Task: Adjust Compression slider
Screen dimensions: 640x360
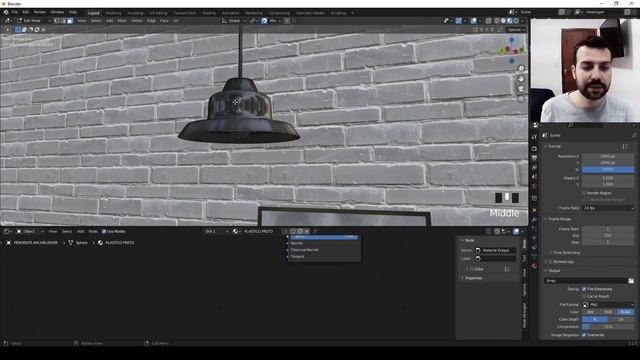Action: coord(608,327)
